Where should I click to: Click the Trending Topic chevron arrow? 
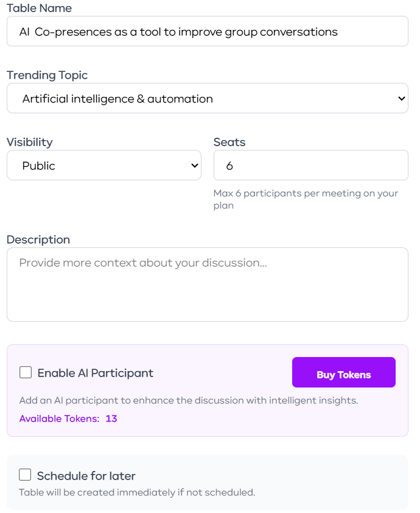(401, 97)
